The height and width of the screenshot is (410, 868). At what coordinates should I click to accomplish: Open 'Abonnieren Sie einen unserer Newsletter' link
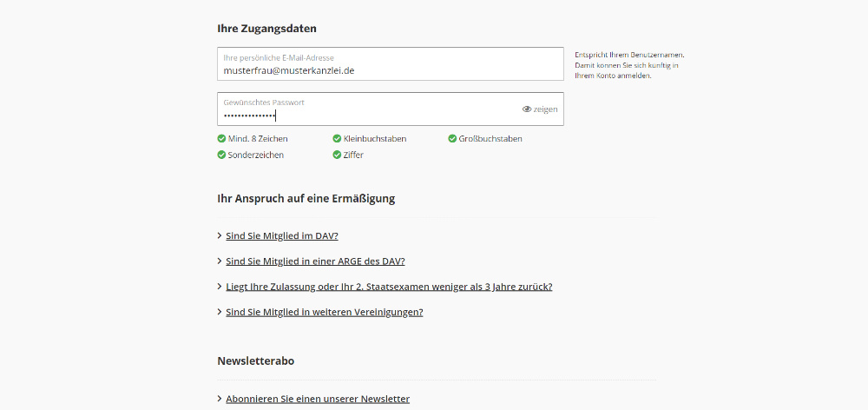click(318, 399)
